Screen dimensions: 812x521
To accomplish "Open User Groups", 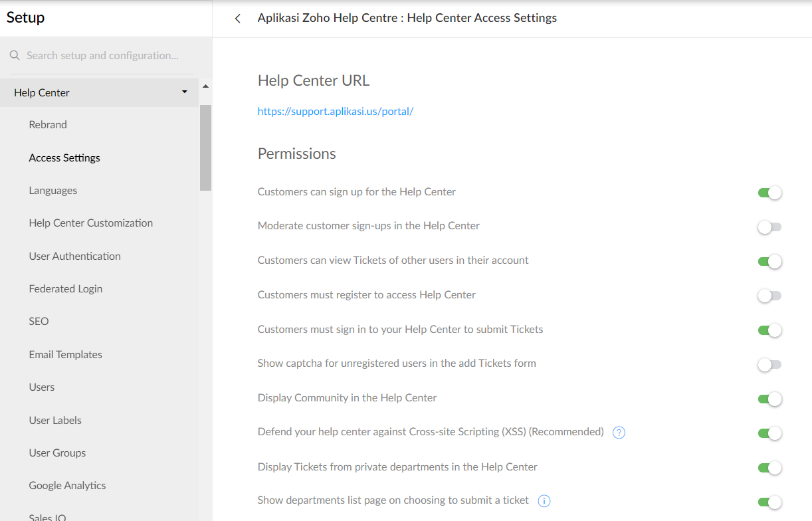I will click(57, 453).
